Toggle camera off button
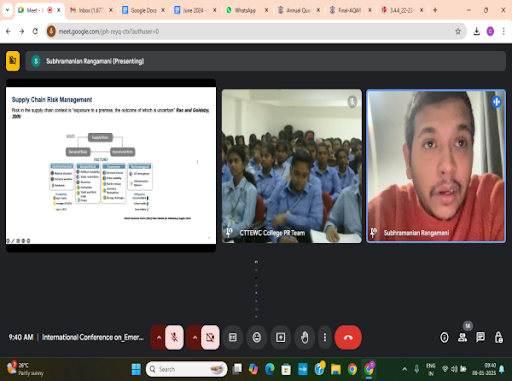This screenshot has height=381, width=512. click(210, 337)
